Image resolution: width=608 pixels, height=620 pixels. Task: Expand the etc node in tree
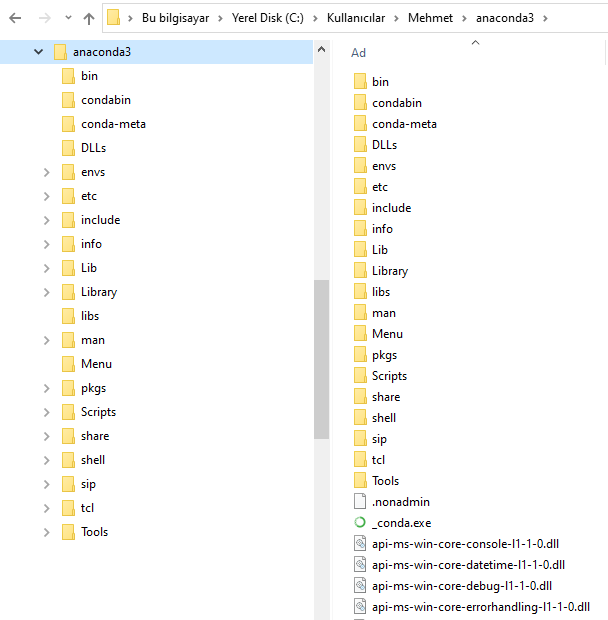[47, 196]
